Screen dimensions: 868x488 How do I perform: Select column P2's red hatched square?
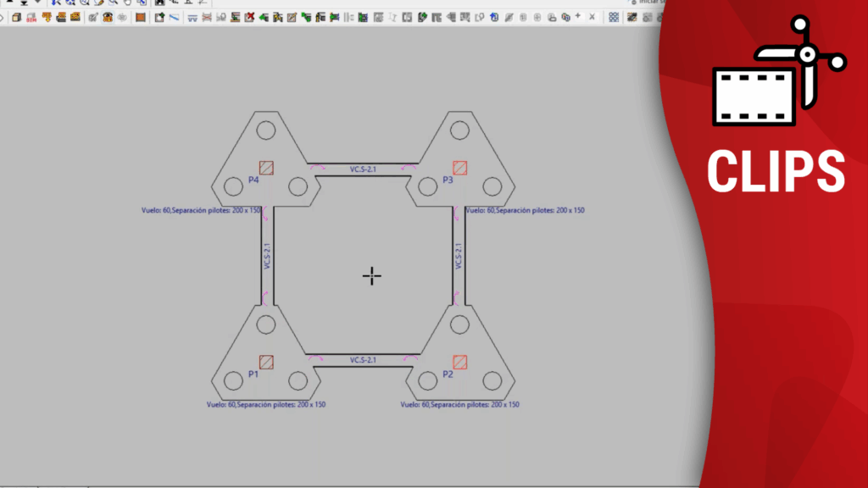pyautogui.click(x=460, y=362)
